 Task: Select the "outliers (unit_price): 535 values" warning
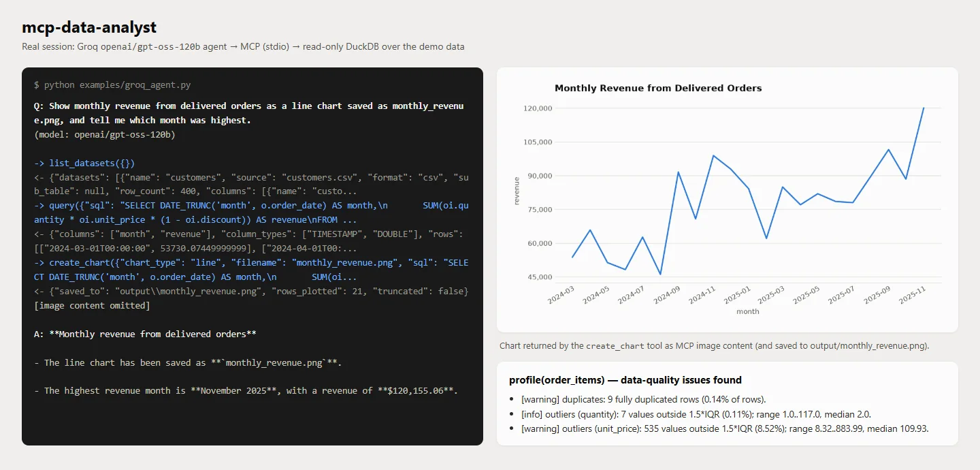pos(725,429)
